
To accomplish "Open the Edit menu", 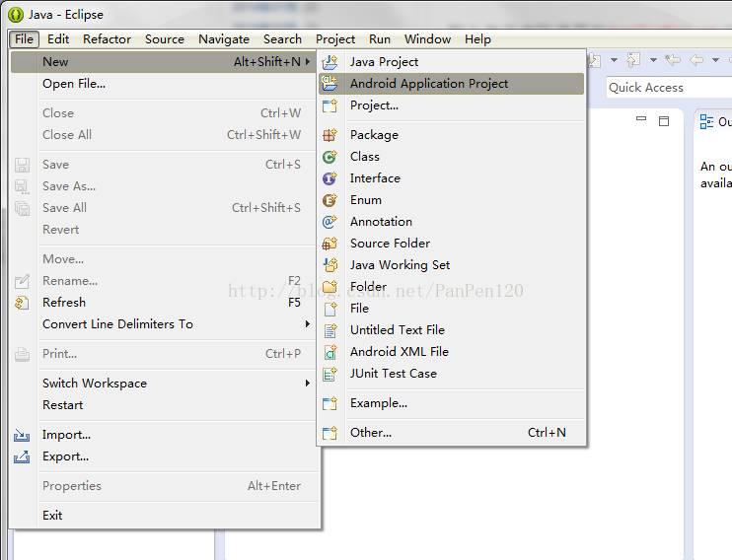I will (x=58, y=39).
